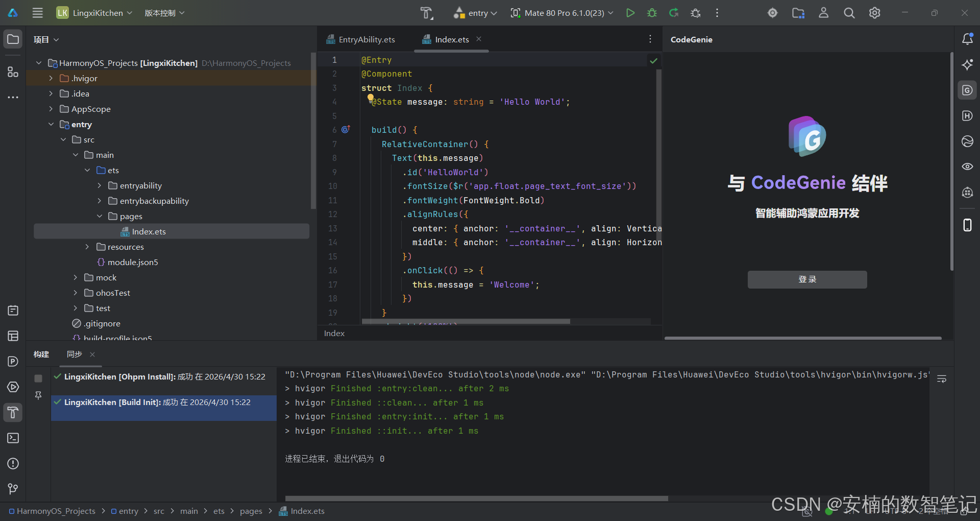
Task: Collapse the entry module folder
Action: click(x=51, y=124)
